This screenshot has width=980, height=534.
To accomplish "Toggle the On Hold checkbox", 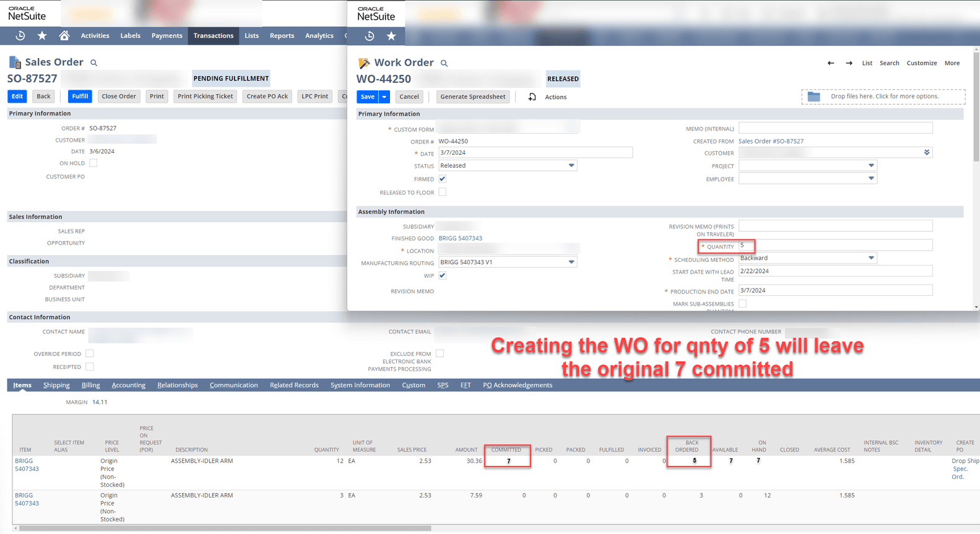I will pos(93,163).
